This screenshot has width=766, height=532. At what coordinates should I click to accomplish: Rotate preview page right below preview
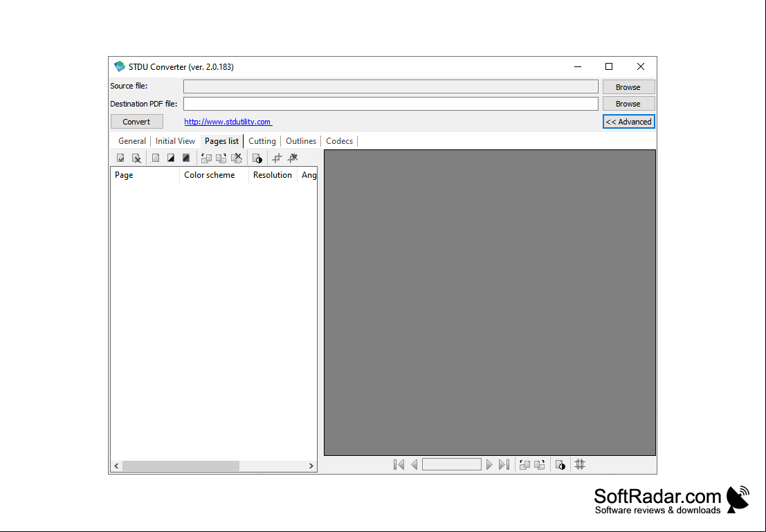[540, 465]
